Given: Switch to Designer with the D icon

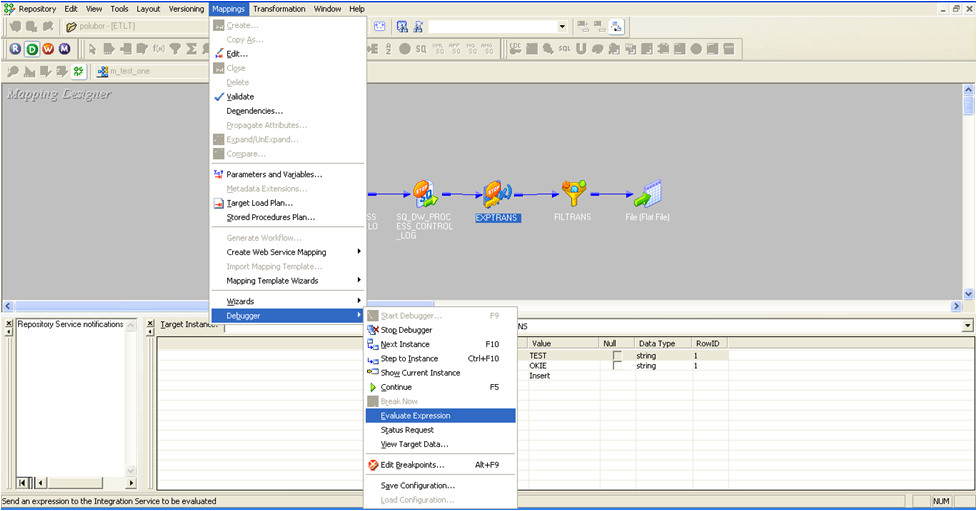Looking at the screenshot, I should tap(32, 49).
